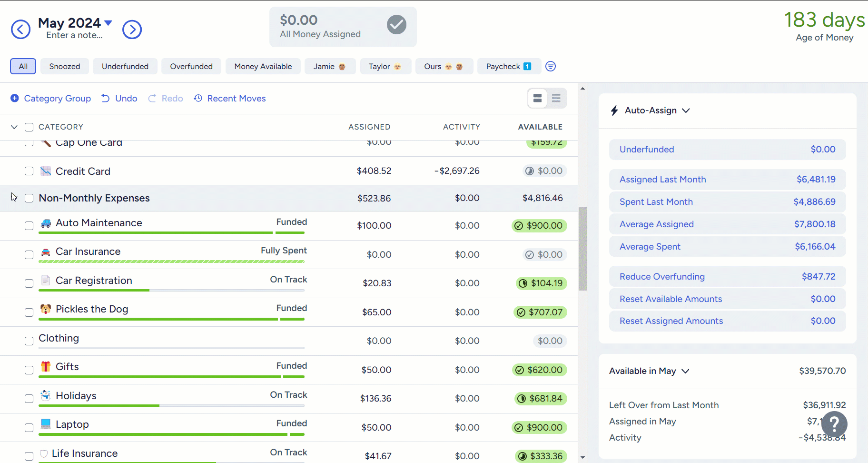The image size is (868, 463).
Task: Click the Category Group plus icon
Action: tap(15, 98)
